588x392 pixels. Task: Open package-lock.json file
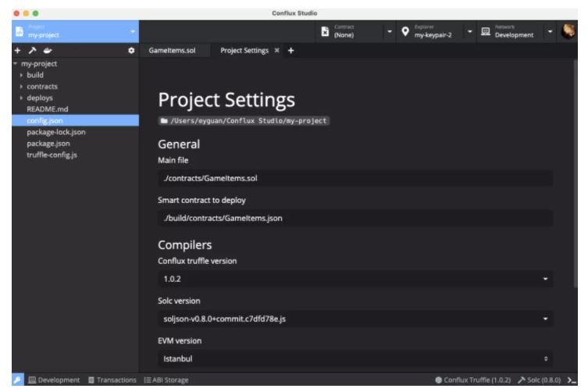[x=56, y=132]
